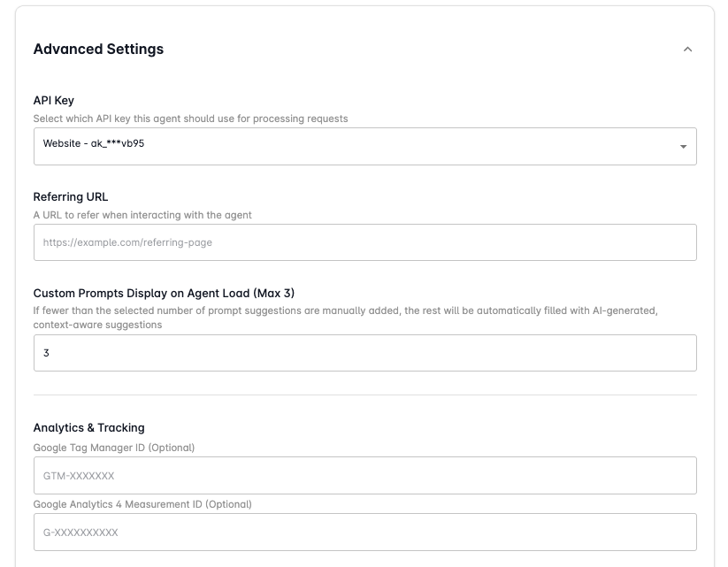The height and width of the screenshot is (567, 728).
Task: Collapse the Advanced Settings section chevron
Action: pyautogui.click(x=687, y=50)
